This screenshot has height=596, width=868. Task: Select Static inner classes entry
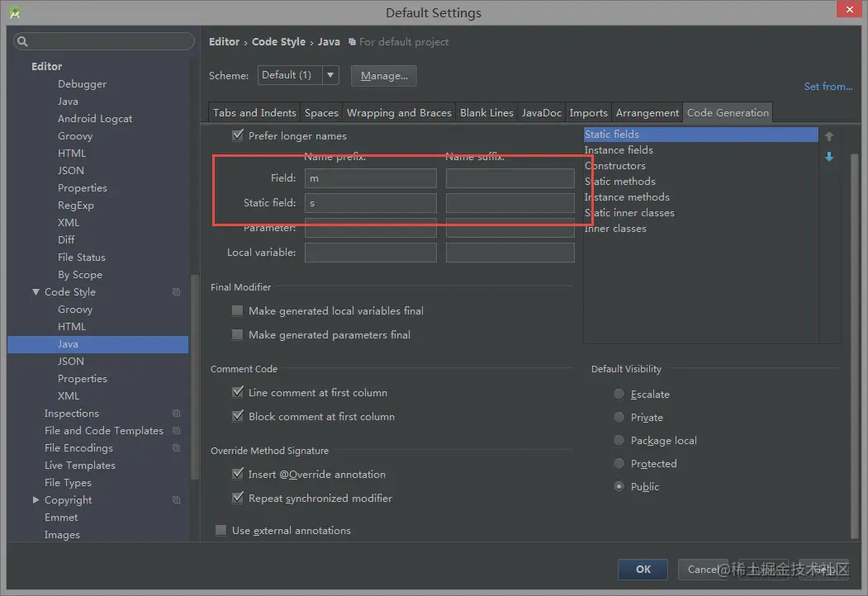point(701,212)
